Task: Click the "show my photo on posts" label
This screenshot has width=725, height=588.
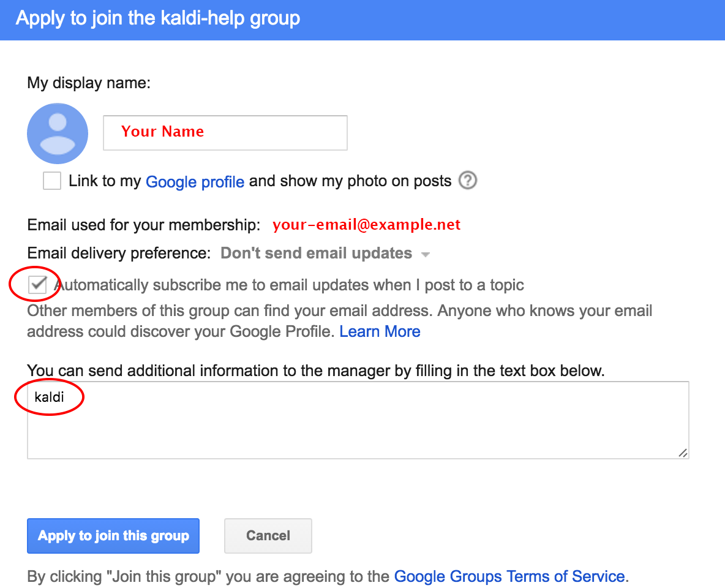Action: tap(350, 181)
